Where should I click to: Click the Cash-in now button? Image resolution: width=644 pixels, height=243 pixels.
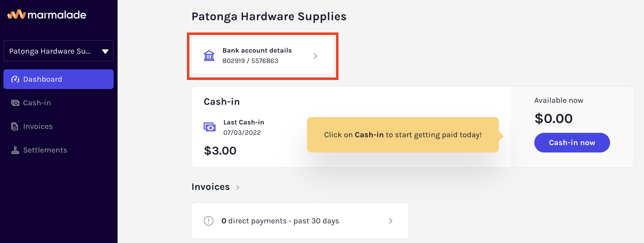click(572, 142)
